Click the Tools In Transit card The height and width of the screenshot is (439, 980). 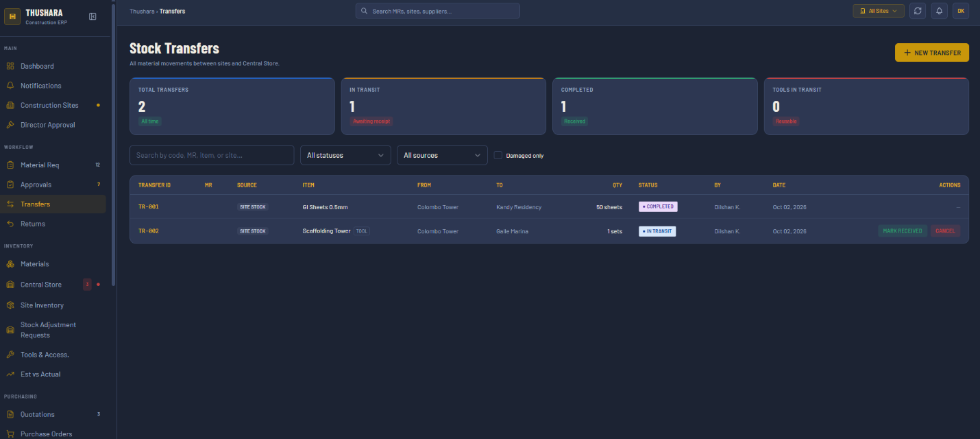[x=866, y=106]
